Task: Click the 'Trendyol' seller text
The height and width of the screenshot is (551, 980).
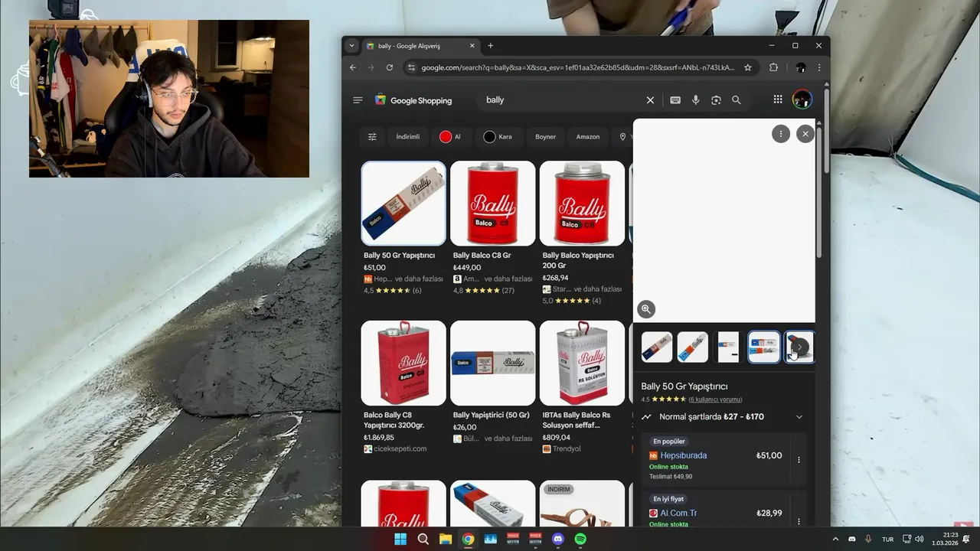Action: pyautogui.click(x=567, y=448)
